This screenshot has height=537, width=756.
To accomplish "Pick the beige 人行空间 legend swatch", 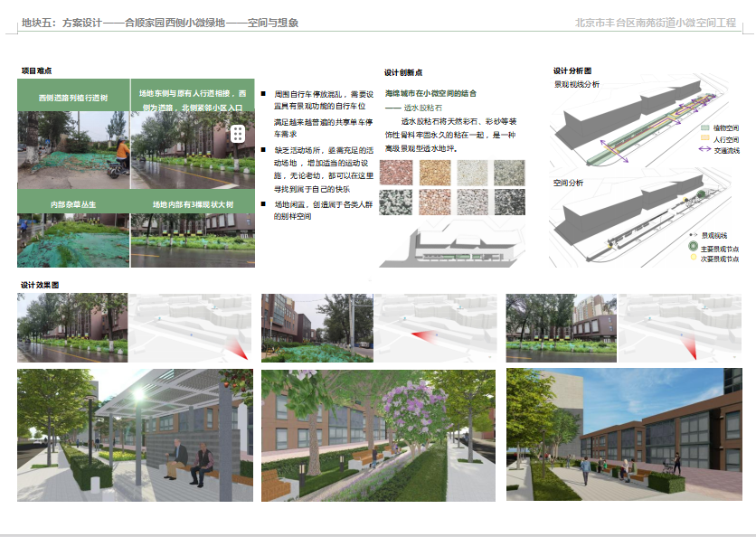I will pos(704,139).
